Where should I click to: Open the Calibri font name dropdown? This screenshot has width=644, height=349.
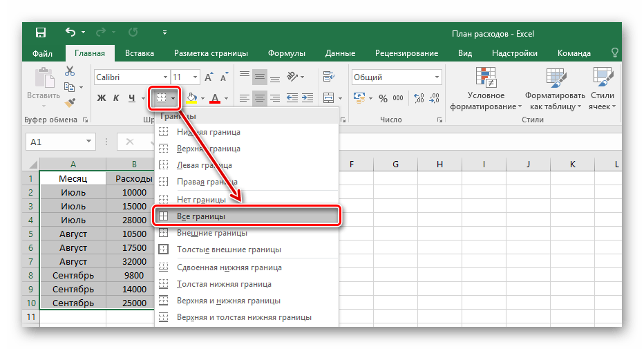coord(164,77)
